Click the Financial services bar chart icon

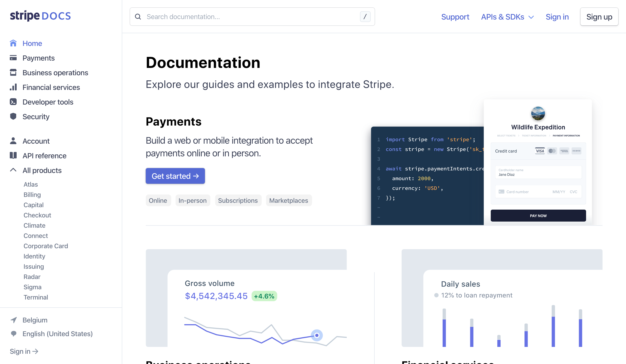pos(13,87)
